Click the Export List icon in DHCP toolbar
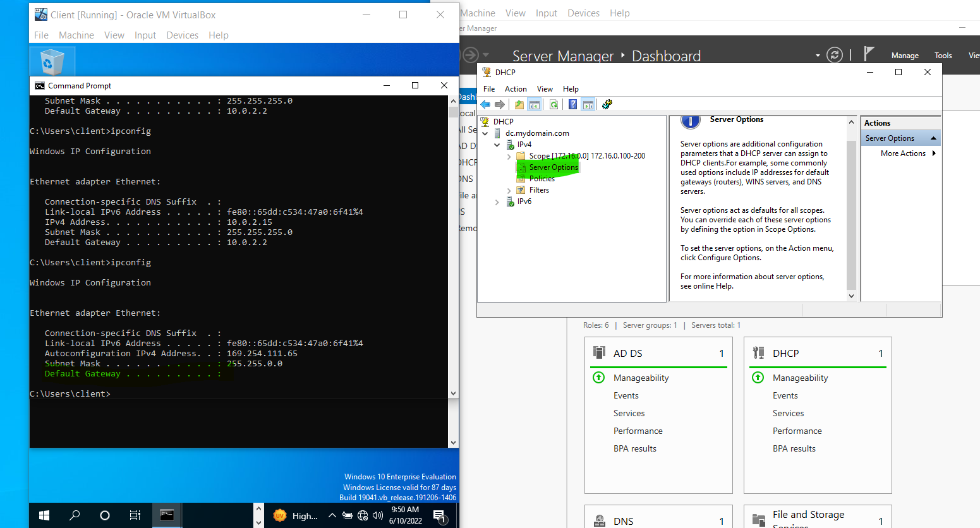 pyautogui.click(x=518, y=104)
